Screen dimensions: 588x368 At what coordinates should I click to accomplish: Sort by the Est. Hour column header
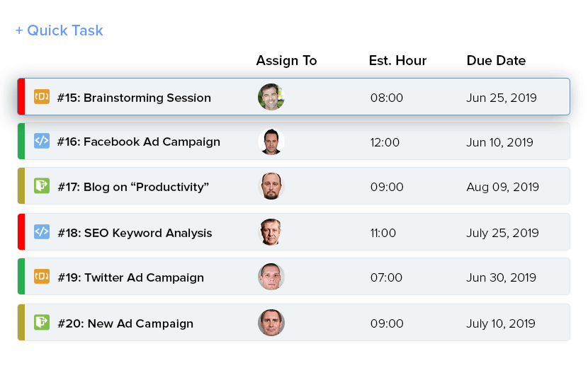[397, 60]
